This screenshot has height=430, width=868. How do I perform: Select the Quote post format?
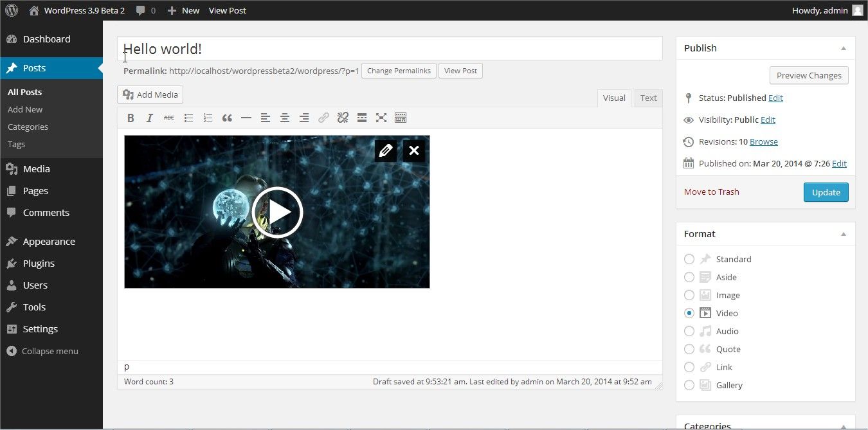(689, 349)
